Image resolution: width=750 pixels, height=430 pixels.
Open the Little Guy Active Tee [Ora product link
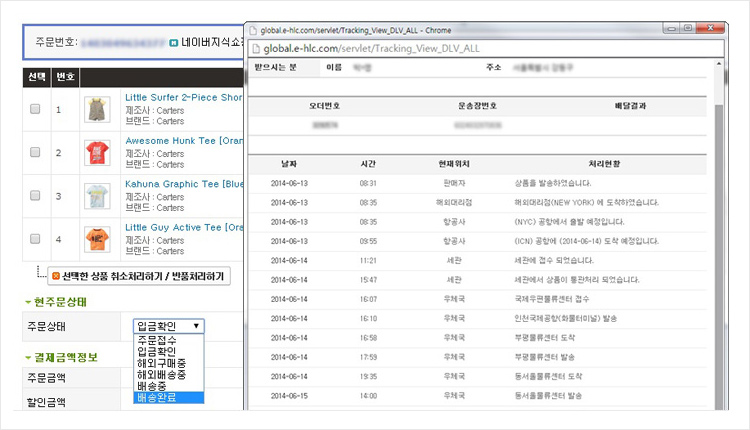[184, 227]
